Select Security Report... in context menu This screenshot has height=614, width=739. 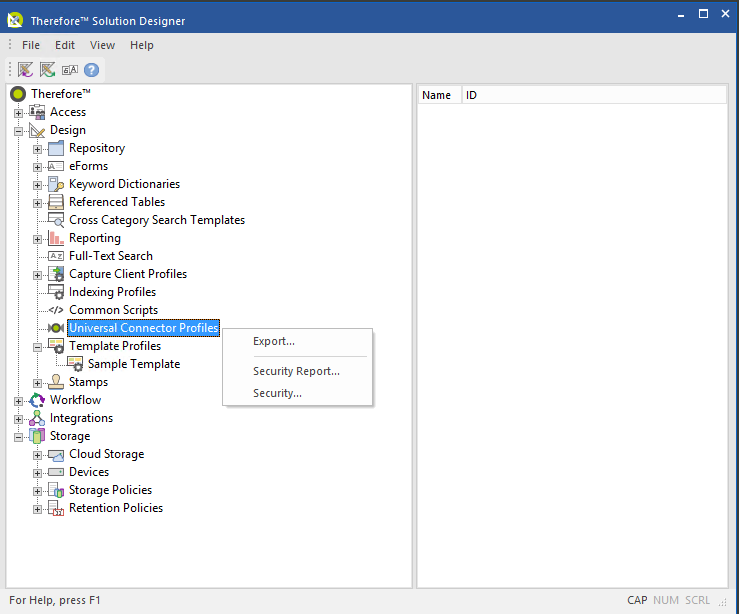[296, 371]
